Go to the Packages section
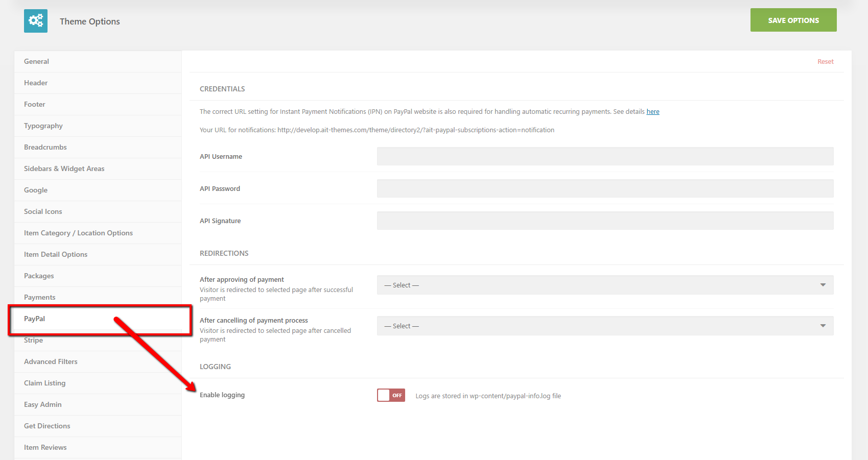 pos(98,276)
